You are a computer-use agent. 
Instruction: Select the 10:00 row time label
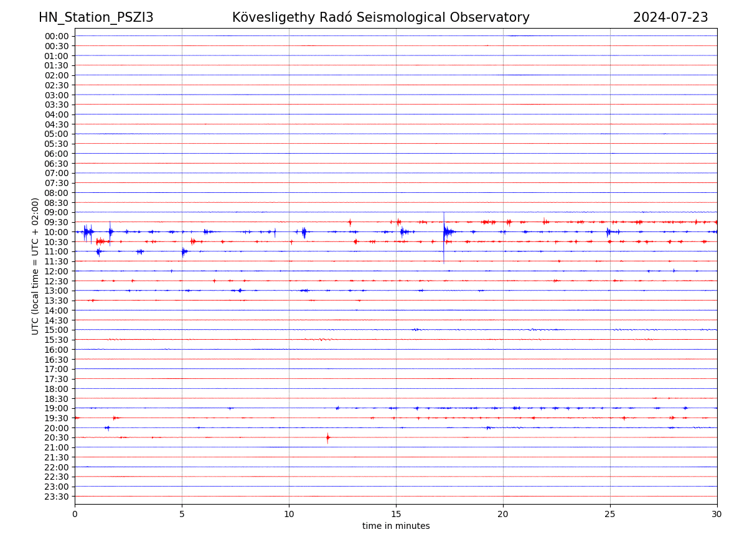[x=56, y=232]
